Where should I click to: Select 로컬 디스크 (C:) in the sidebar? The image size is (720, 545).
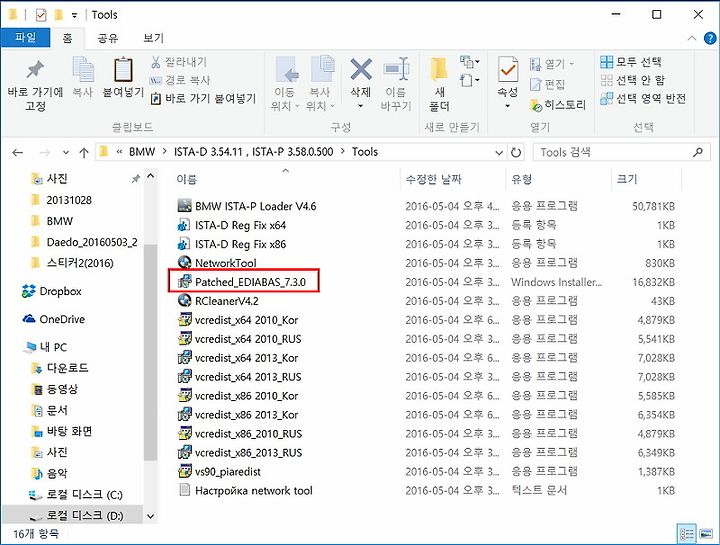click(76, 494)
